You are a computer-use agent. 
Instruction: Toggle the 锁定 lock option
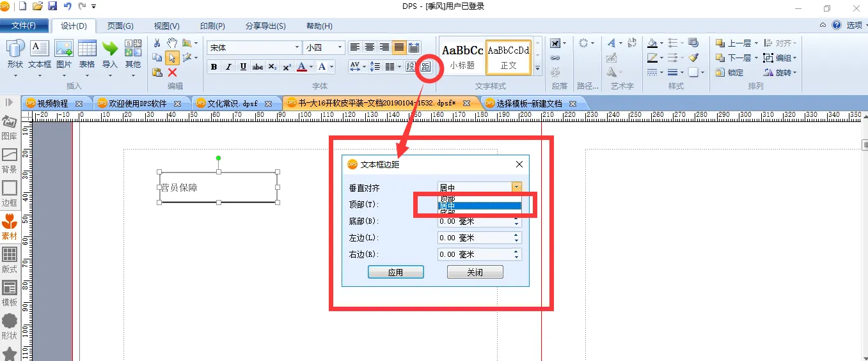(730, 73)
